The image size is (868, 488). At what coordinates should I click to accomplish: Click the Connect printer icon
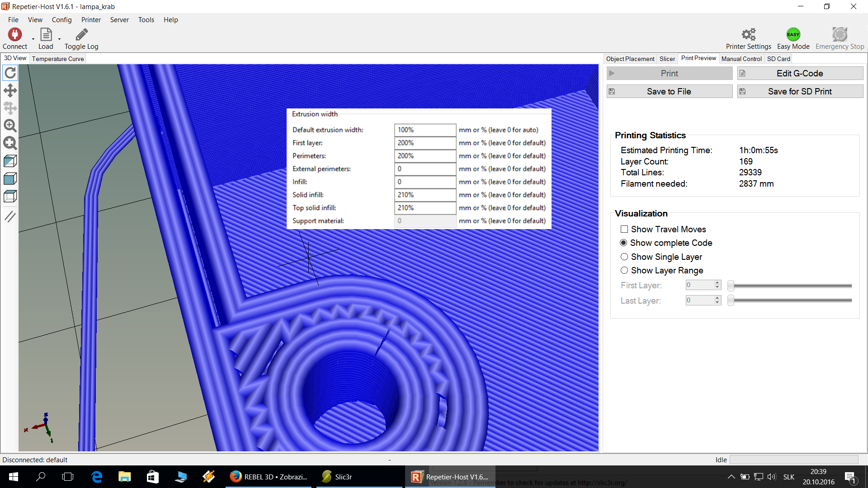15,35
